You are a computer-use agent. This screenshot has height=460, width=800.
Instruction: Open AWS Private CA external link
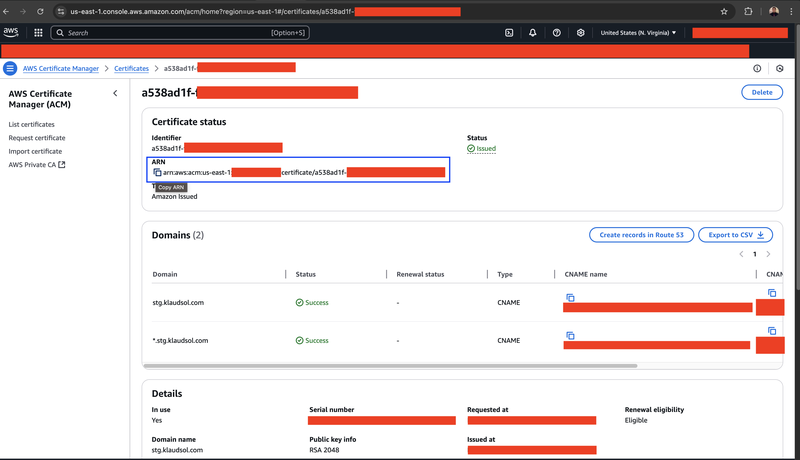pos(37,165)
